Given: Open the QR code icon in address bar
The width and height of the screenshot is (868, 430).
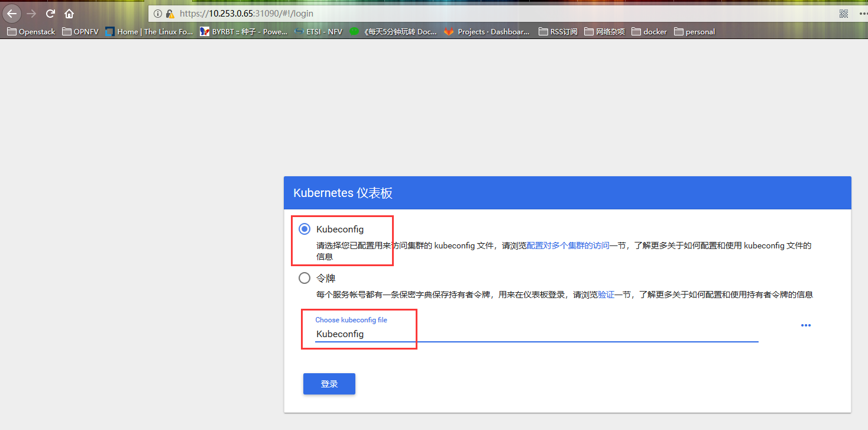Looking at the screenshot, I should [843, 13].
